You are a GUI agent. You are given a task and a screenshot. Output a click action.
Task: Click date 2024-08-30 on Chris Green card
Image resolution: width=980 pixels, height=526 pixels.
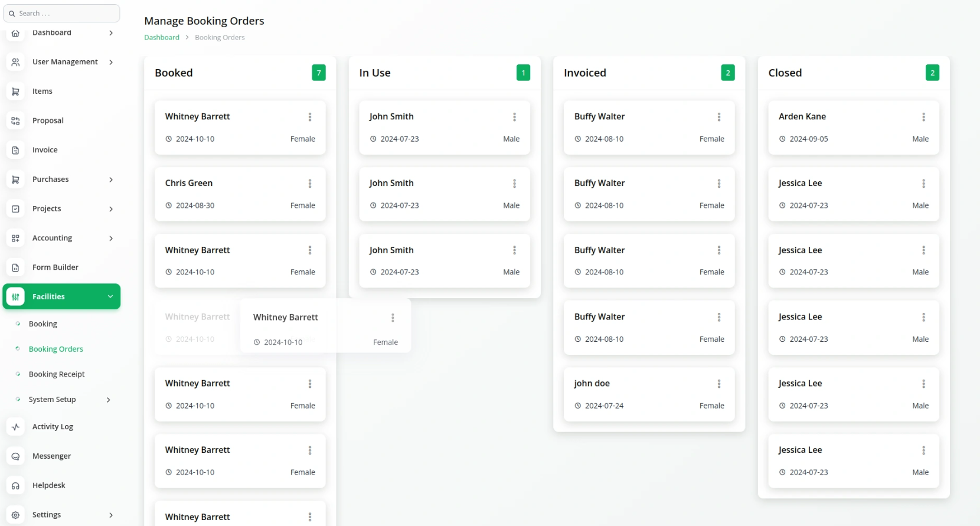[x=195, y=205]
